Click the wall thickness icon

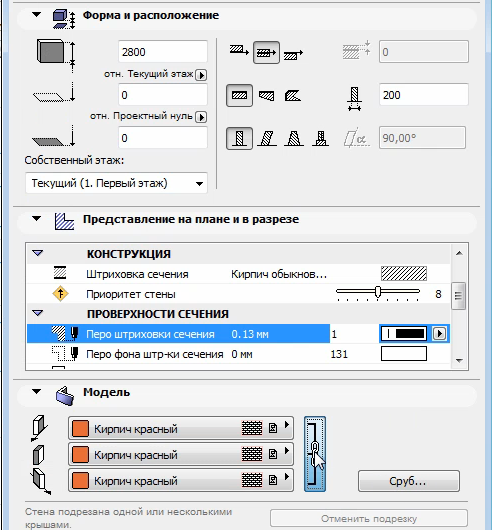tap(354, 98)
